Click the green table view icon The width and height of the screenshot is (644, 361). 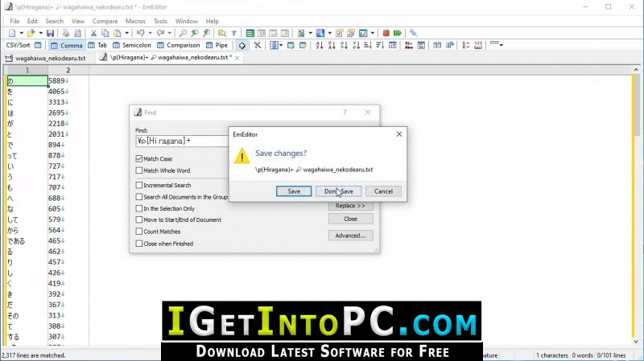coord(250,33)
